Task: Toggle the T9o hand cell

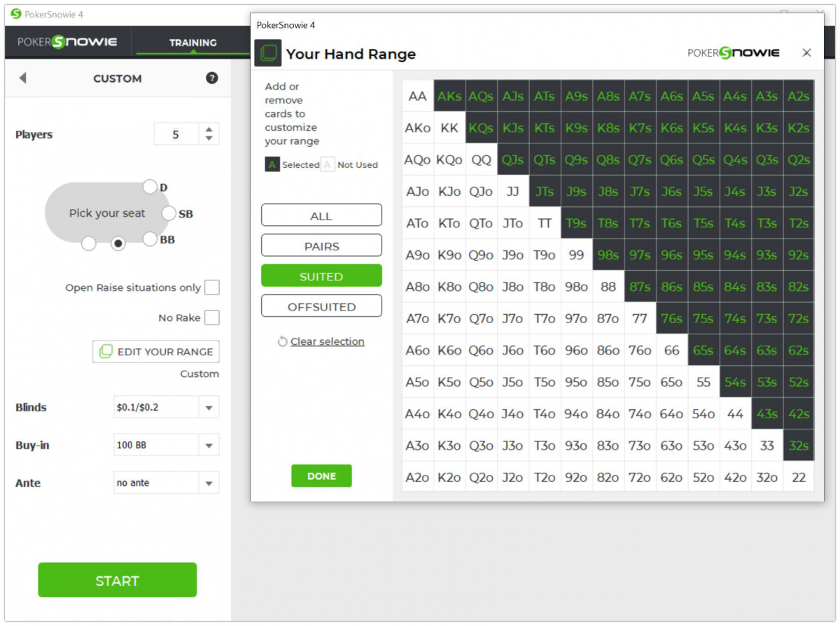Action: (x=545, y=255)
